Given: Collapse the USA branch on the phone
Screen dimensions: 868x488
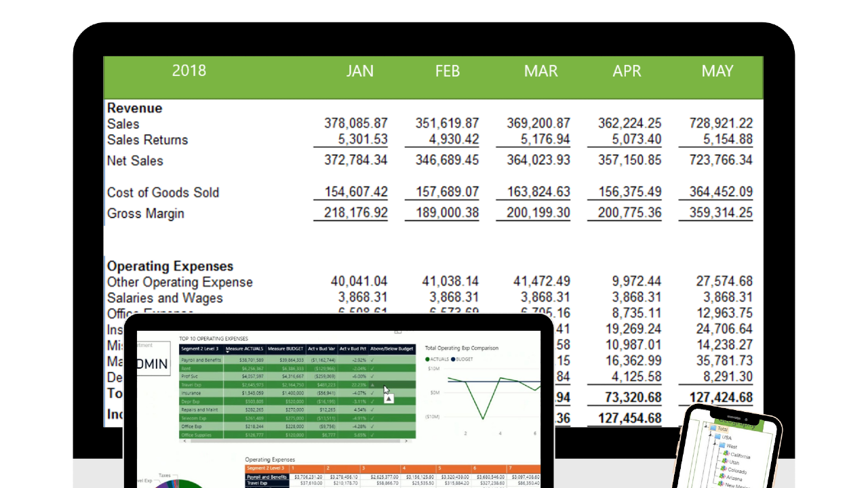Looking at the screenshot, I should click(x=710, y=434).
